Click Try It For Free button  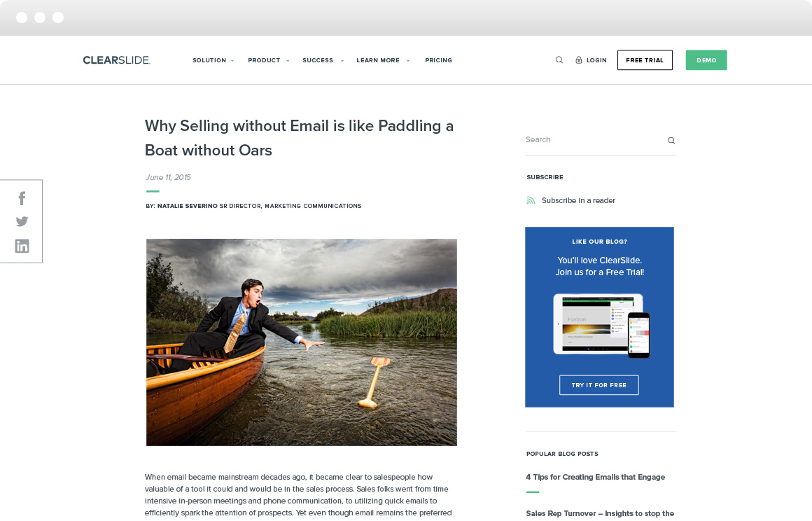tap(599, 384)
